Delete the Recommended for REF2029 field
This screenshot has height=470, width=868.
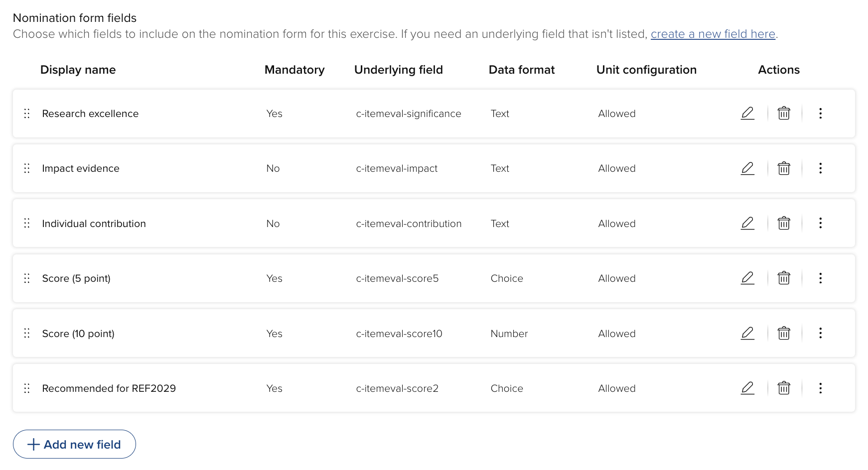tap(784, 388)
